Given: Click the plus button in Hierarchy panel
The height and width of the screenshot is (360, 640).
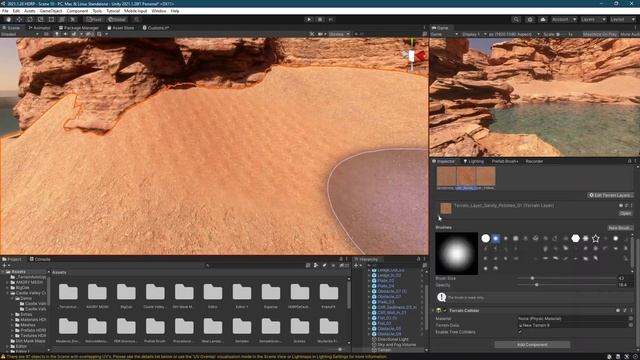Looking at the screenshot, I should (356, 265).
